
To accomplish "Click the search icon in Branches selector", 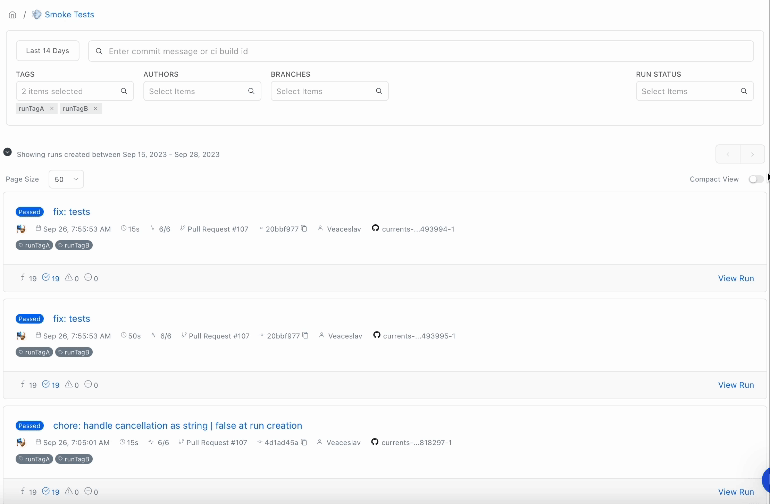I will [x=379, y=91].
